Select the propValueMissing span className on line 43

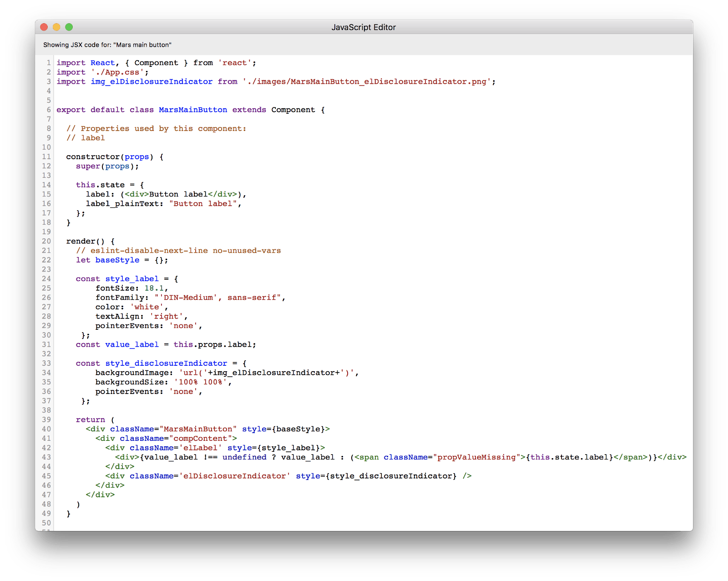475,457
